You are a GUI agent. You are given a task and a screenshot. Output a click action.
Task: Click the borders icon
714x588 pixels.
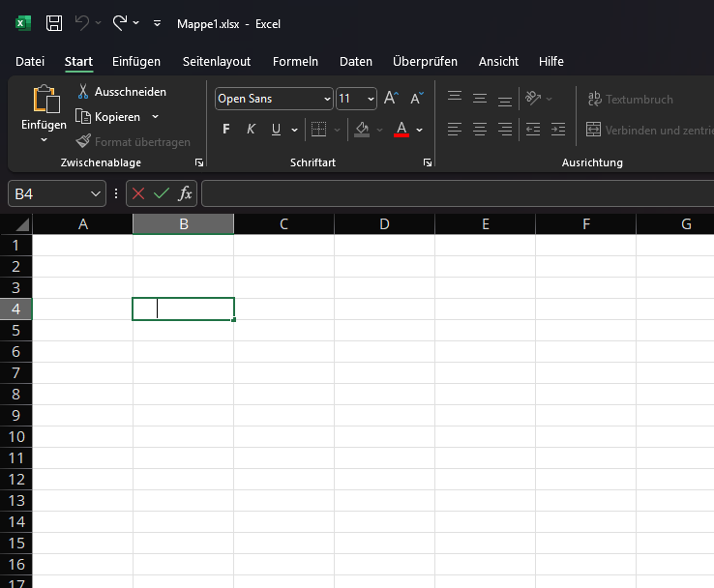pyautogui.click(x=318, y=130)
